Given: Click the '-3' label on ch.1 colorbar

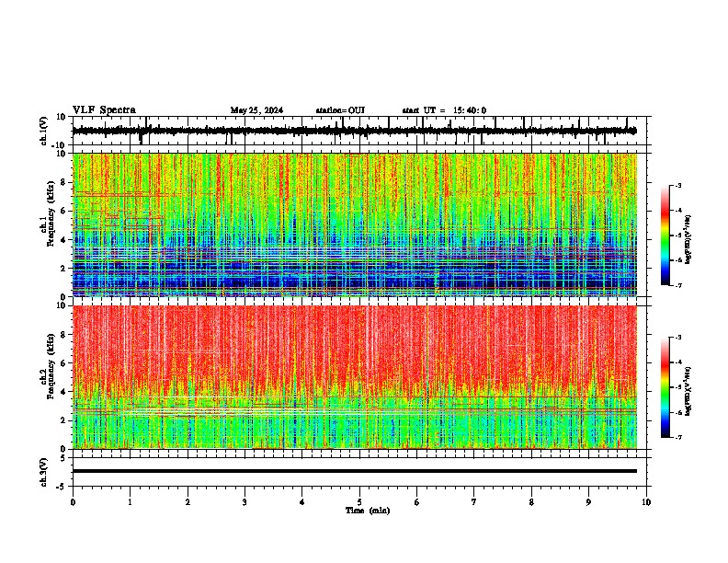Looking at the screenshot, I should coord(677,186).
